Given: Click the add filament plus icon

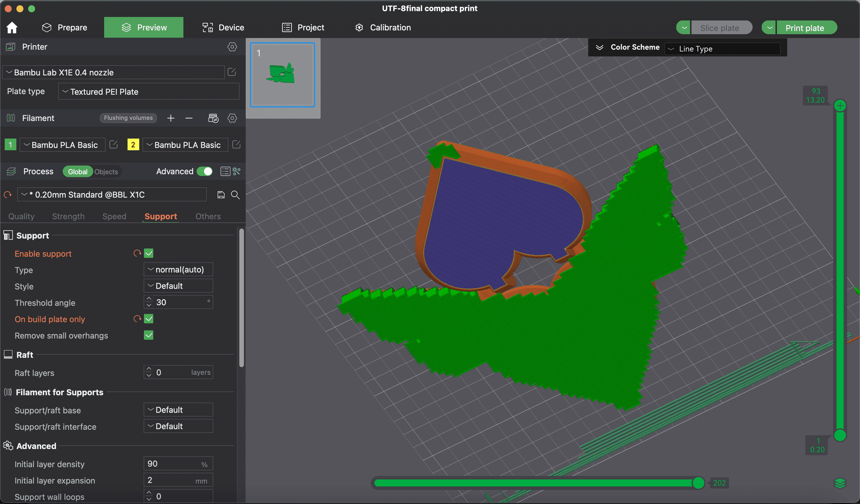Looking at the screenshot, I should (171, 118).
